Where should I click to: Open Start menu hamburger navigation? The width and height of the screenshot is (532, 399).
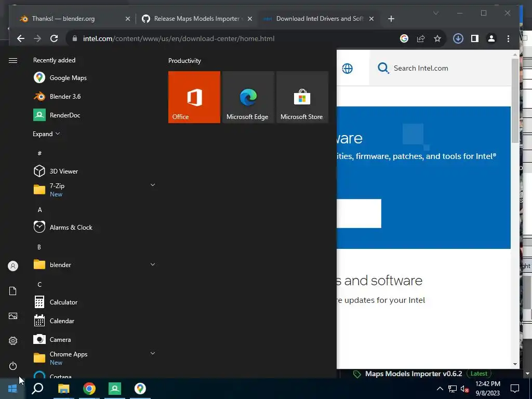(13, 60)
